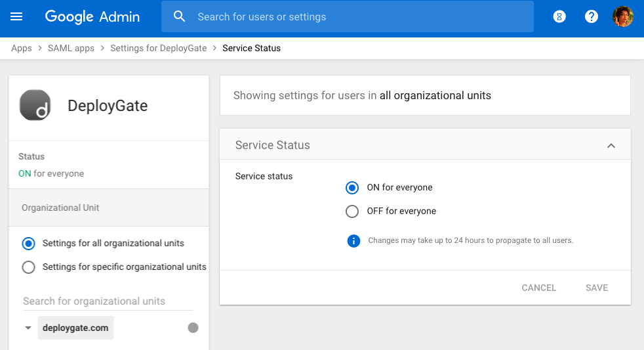This screenshot has width=644, height=350.
Task: Select ON for everyone
Action: 352,188
